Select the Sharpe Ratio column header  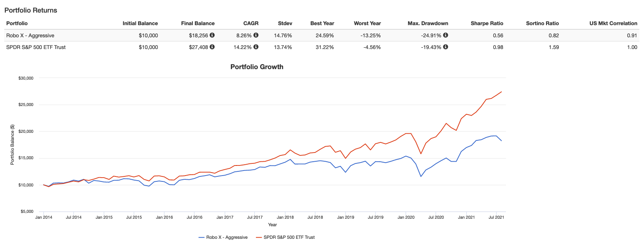tap(489, 23)
